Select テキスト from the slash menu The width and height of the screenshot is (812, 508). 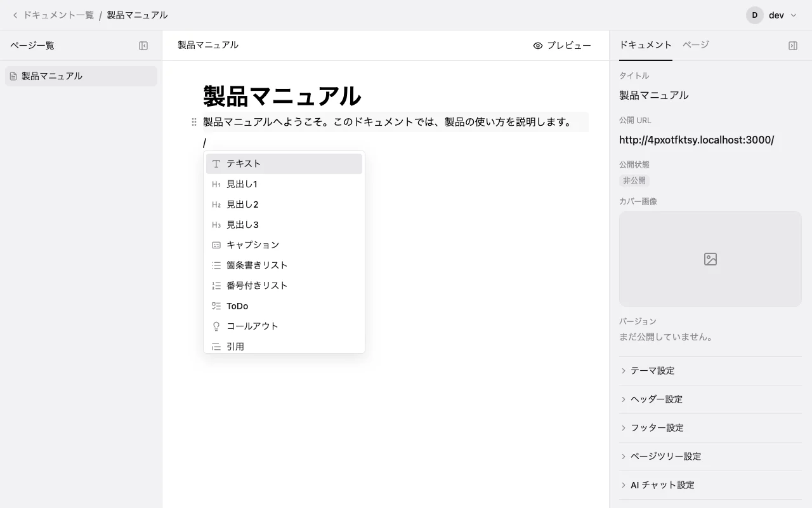284,164
